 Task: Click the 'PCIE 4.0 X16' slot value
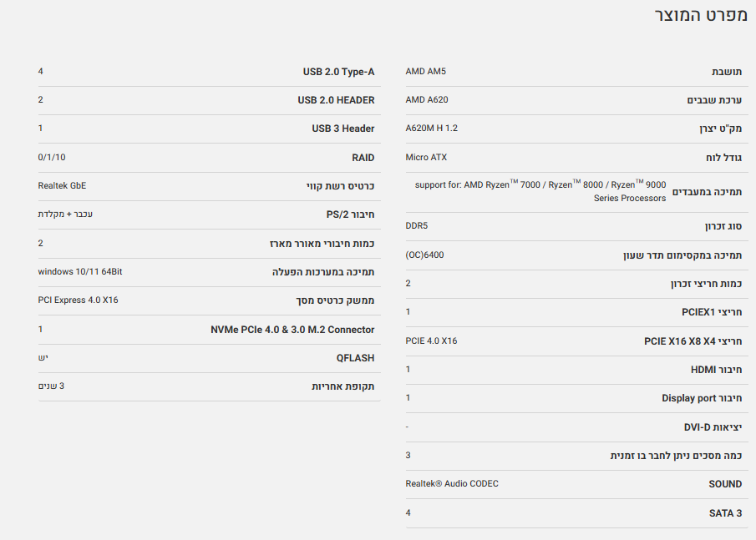click(431, 341)
